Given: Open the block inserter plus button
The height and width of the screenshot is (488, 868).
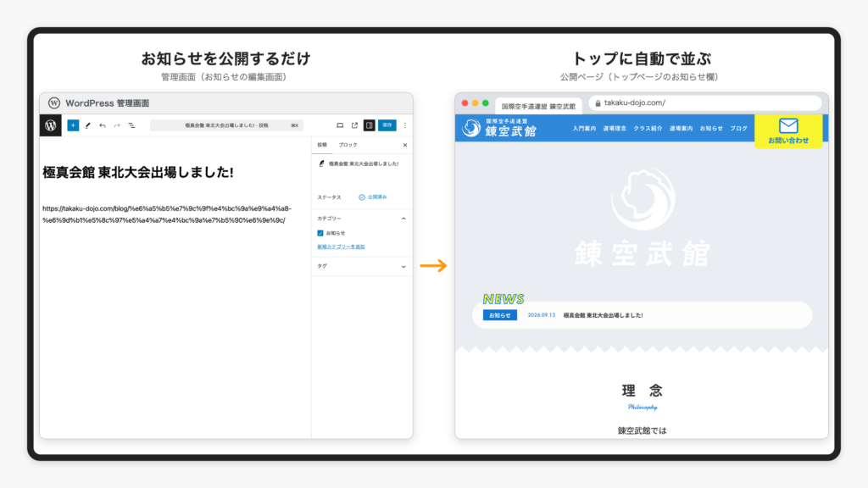Looking at the screenshot, I should [x=73, y=125].
